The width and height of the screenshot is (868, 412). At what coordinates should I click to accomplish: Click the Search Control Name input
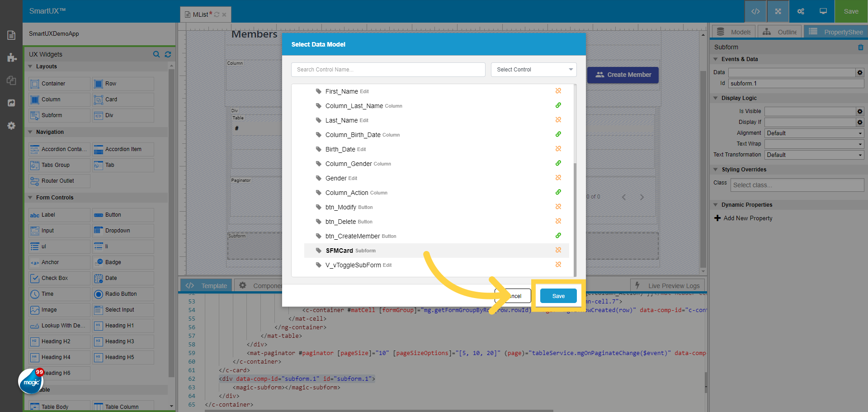pyautogui.click(x=388, y=70)
